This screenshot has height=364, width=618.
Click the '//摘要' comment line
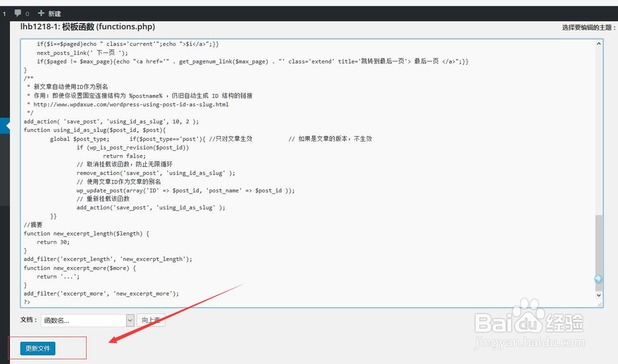(x=33, y=225)
